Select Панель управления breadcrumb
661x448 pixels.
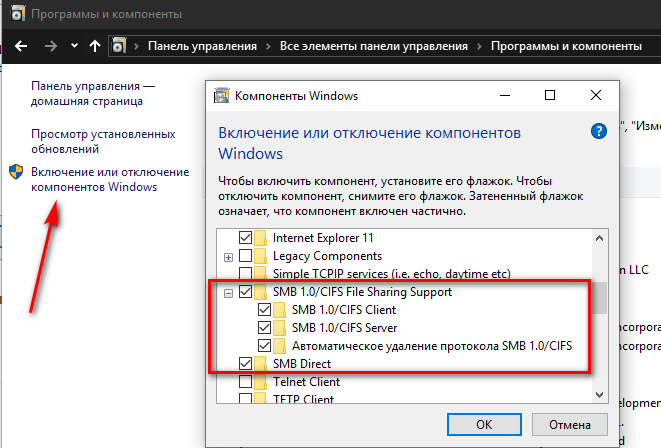(202, 46)
